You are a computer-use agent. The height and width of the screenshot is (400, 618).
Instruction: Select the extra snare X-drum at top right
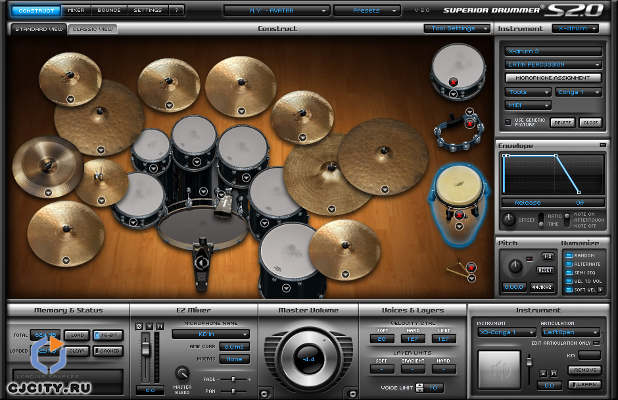coord(458,71)
